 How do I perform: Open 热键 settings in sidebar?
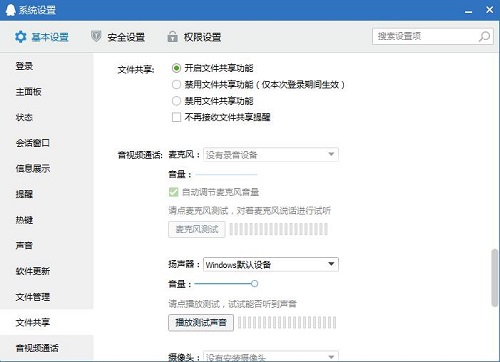[47, 220]
